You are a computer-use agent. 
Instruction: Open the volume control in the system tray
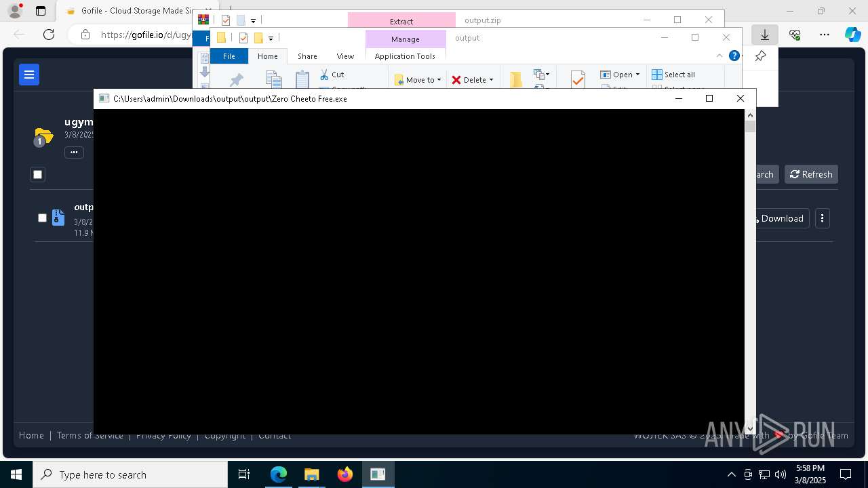(x=781, y=474)
